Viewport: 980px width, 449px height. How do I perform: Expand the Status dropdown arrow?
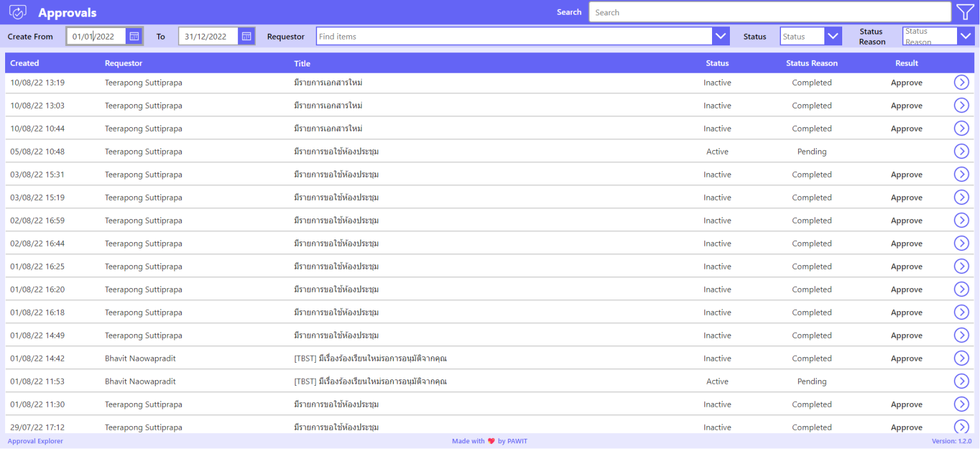(x=833, y=36)
